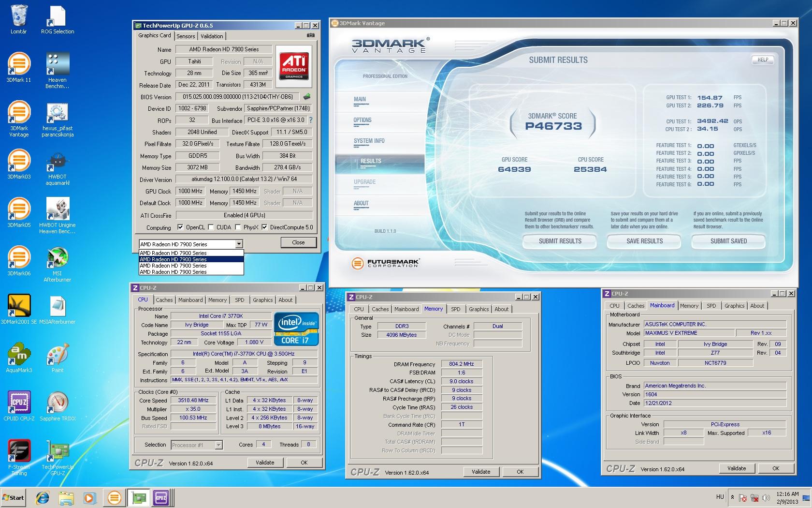
Task: Open the Lomtár recycle bin desktop icon
Action: click(x=18, y=19)
